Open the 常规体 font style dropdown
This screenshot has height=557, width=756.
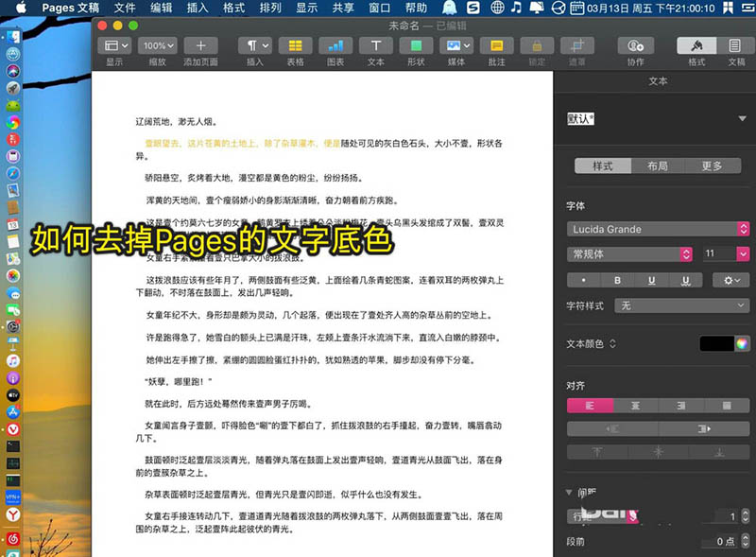tap(629, 253)
